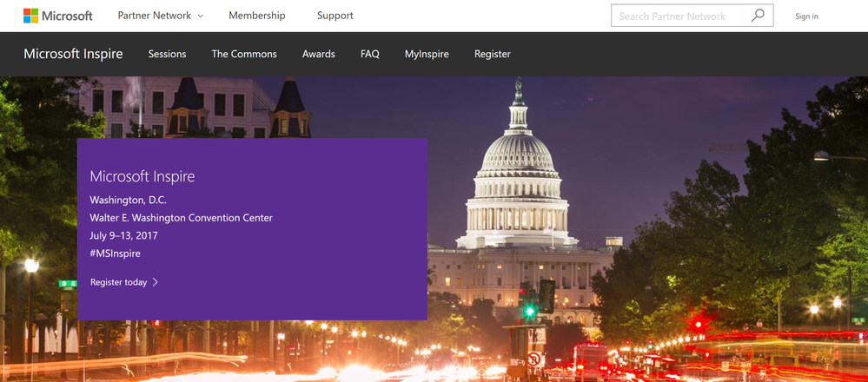
Task: Open The Commons tab
Action: tap(244, 54)
